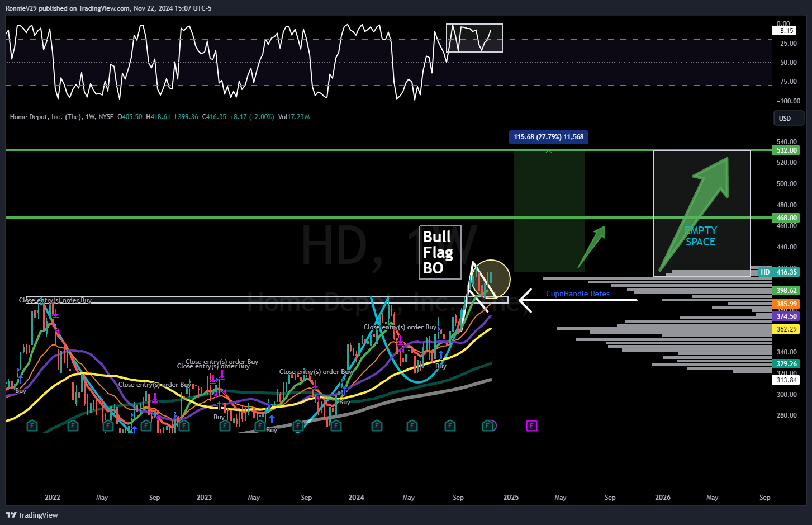Screen dimensions: 812x525
Task: Select the purple 374.50 price label
Action: tap(786, 316)
